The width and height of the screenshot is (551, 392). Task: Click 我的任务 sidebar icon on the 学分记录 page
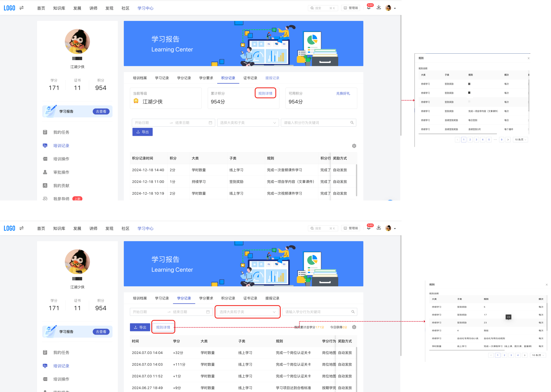45,352
